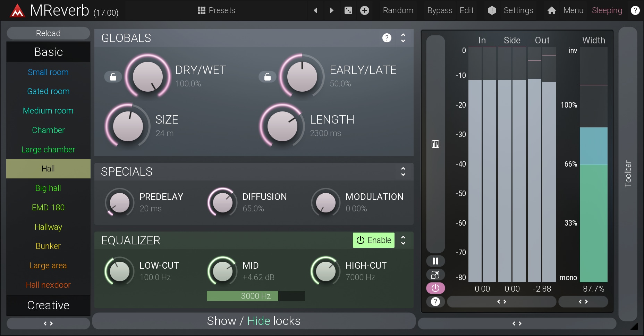Collapse the Equalizer panel arrows
Image resolution: width=644 pixels, height=336 pixels.
(403, 240)
